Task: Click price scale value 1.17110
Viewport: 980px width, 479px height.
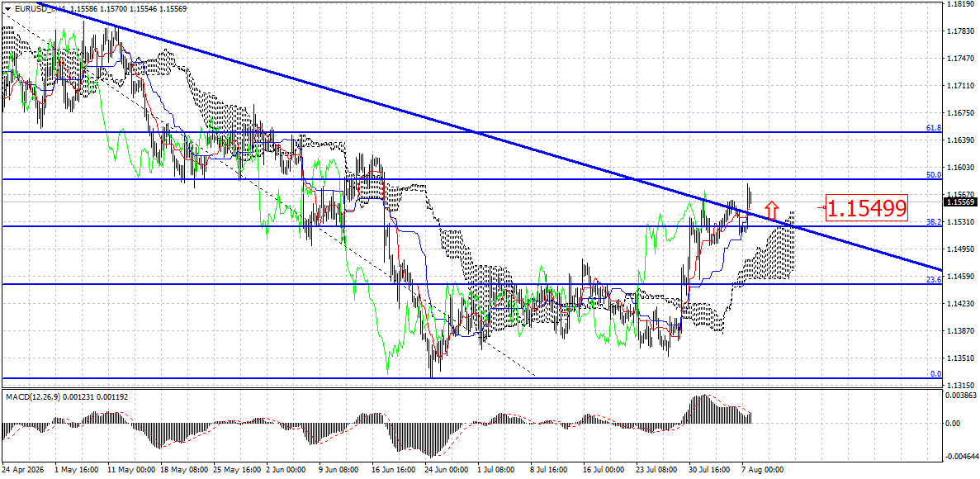Action: (961, 86)
